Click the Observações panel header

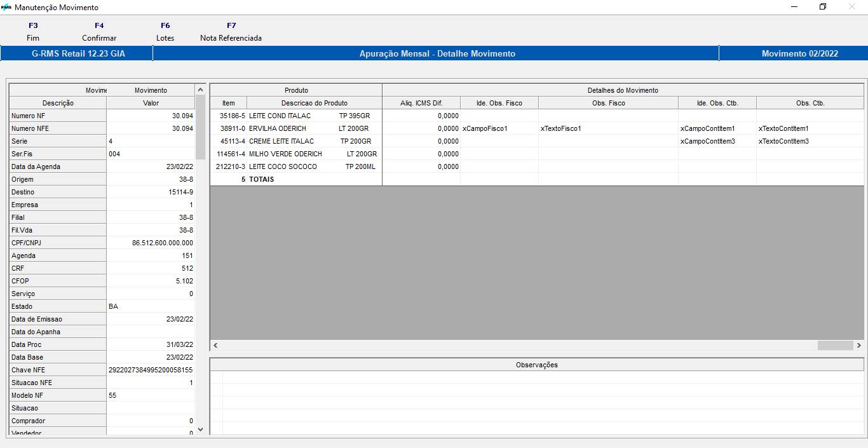pyautogui.click(x=537, y=365)
